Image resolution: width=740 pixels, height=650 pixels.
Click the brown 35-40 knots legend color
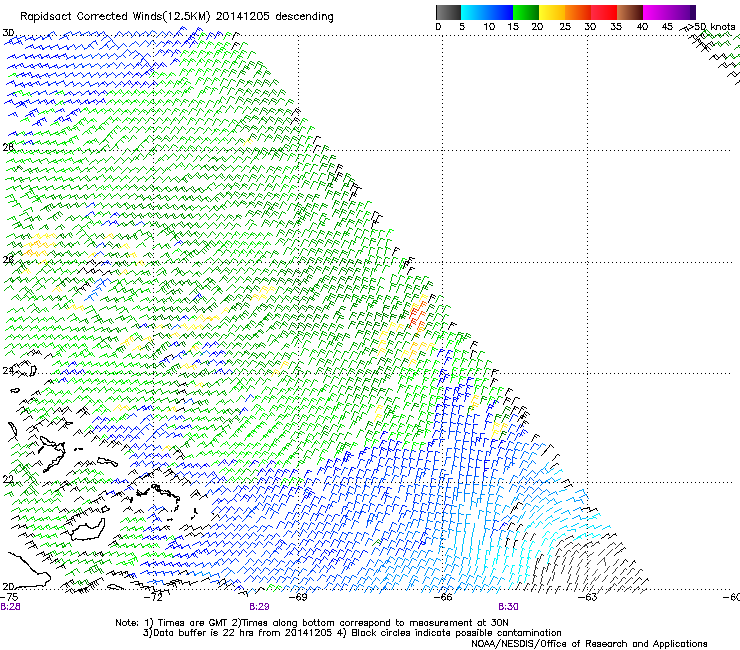(630, 12)
